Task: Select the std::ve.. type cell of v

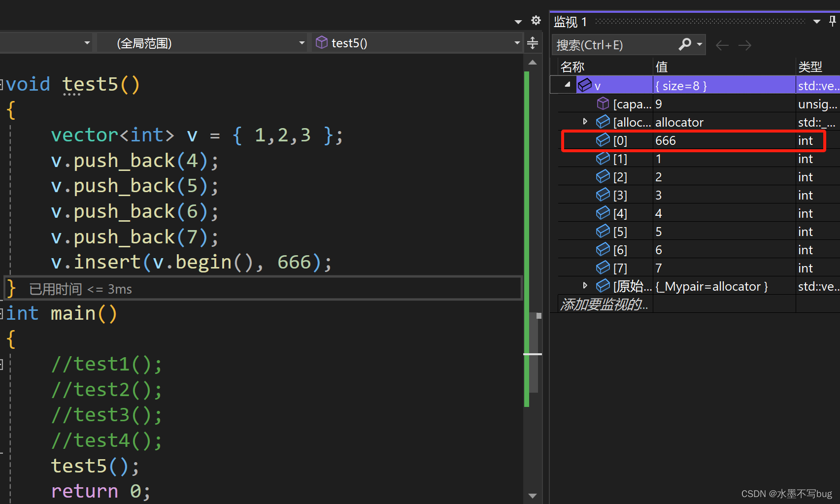Action: (818, 86)
